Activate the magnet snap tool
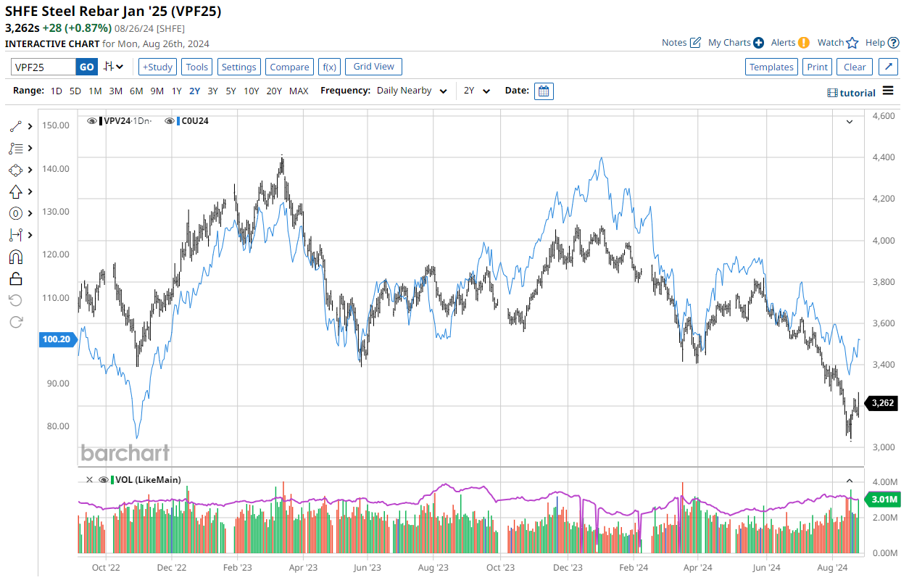Viewport: 909px width, 588px height. (15, 257)
